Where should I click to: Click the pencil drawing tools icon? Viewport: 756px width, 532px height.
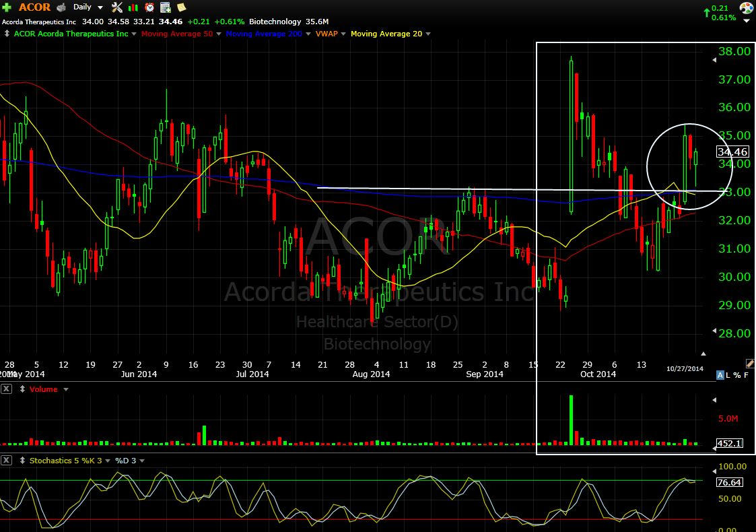750,363
